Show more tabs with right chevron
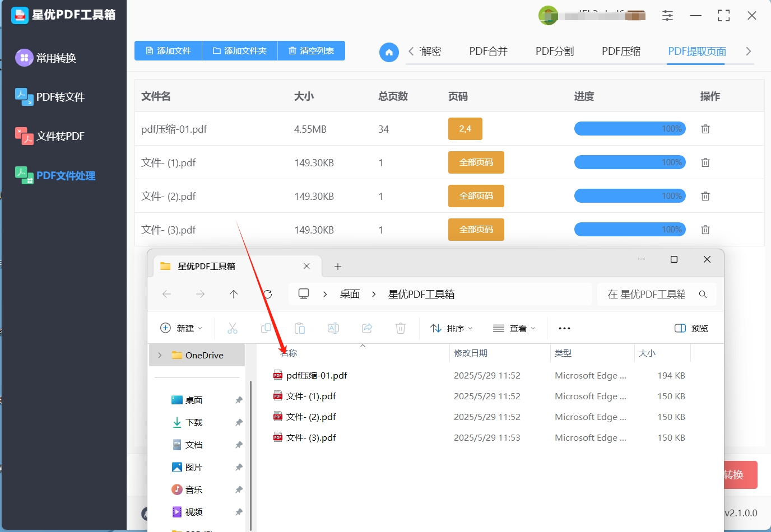 [x=749, y=52]
